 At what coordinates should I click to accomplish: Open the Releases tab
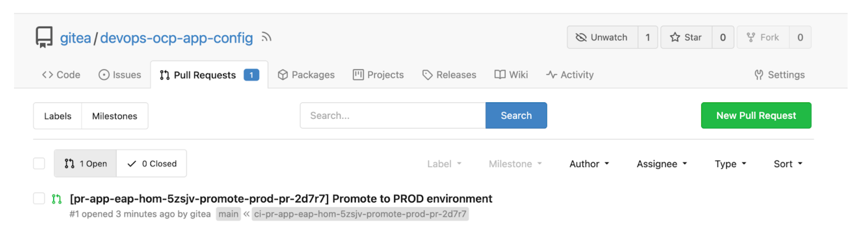tap(449, 75)
